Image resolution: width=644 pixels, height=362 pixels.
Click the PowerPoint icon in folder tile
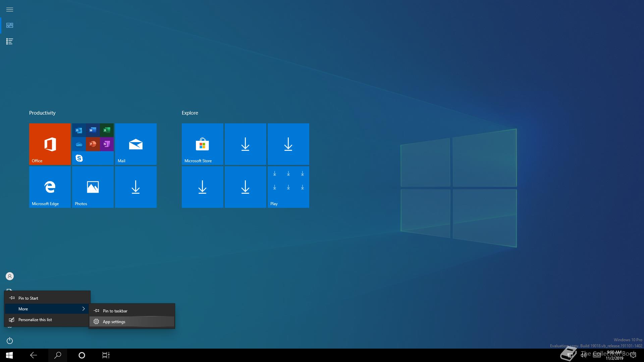[x=93, y=144]
